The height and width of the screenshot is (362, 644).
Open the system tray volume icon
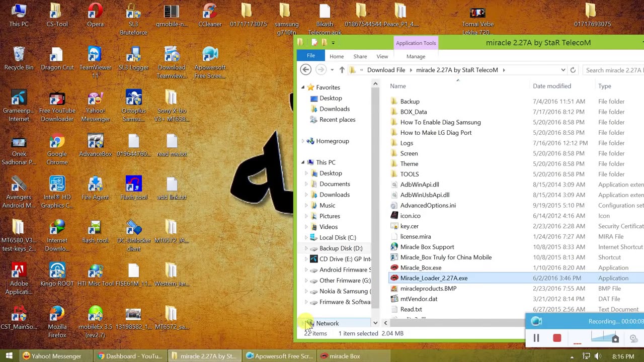598,356
